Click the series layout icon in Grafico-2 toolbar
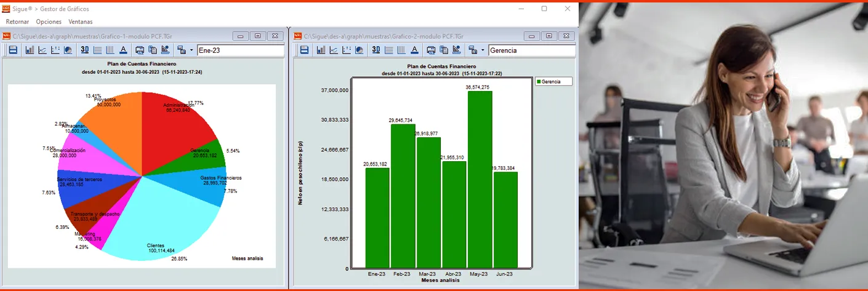The width and height of the screenshot is (868, 291). click(472, 50)
